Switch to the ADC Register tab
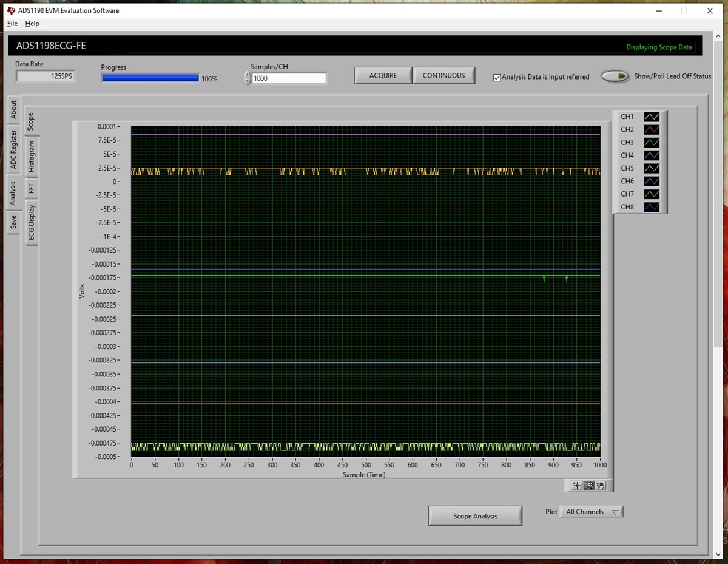This screenshot has height=564, width=728. click(x=13, y=149)
